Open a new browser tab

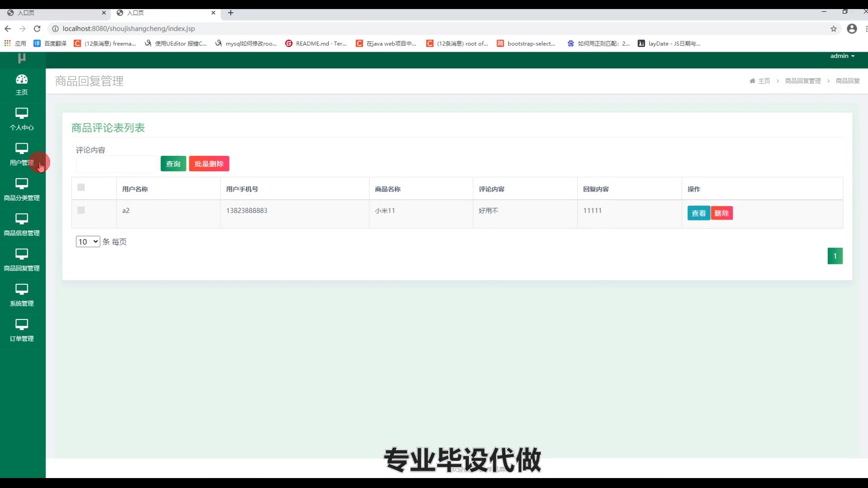(x=231, y=13)
